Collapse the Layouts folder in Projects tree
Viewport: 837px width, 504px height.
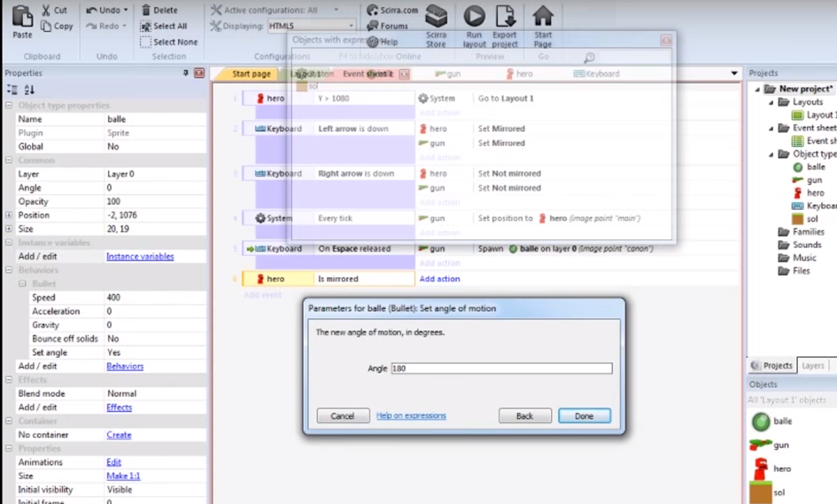tap(771, 103)
